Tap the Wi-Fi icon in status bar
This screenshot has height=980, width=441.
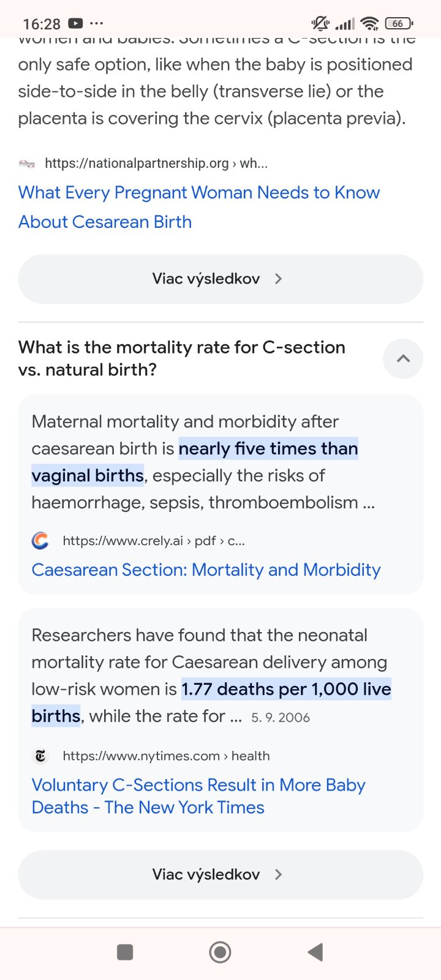click(369, 24)
